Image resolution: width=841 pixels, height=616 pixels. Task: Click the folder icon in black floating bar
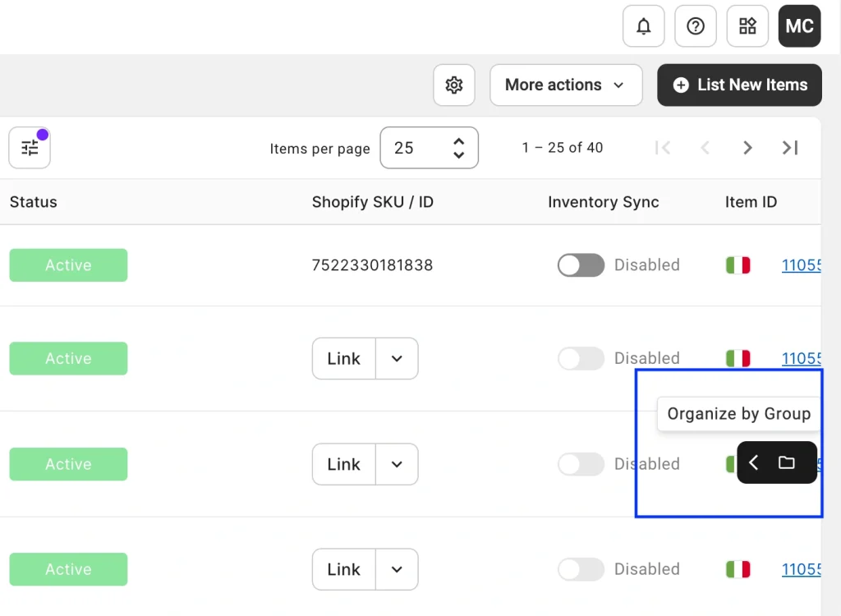tap(786, 463)
